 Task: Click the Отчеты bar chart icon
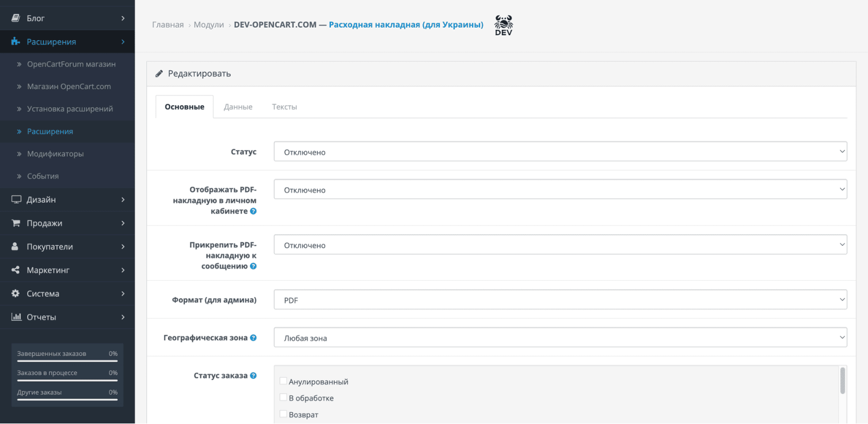16,317
